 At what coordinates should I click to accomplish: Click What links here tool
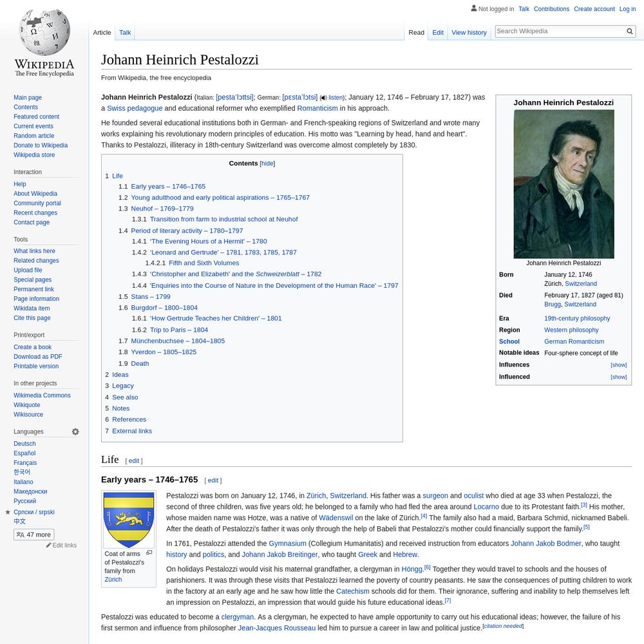[34, 251]
